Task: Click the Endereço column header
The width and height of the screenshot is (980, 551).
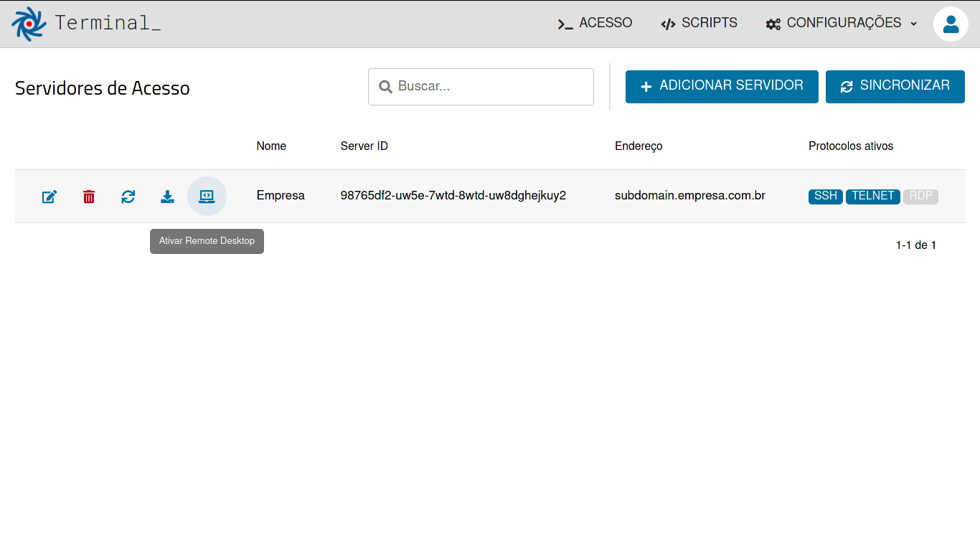Action: click(639, 146)
